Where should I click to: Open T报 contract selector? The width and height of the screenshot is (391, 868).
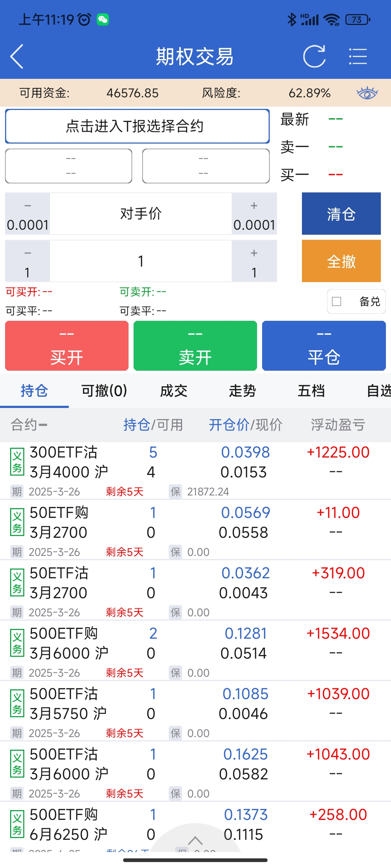(137, 126)
